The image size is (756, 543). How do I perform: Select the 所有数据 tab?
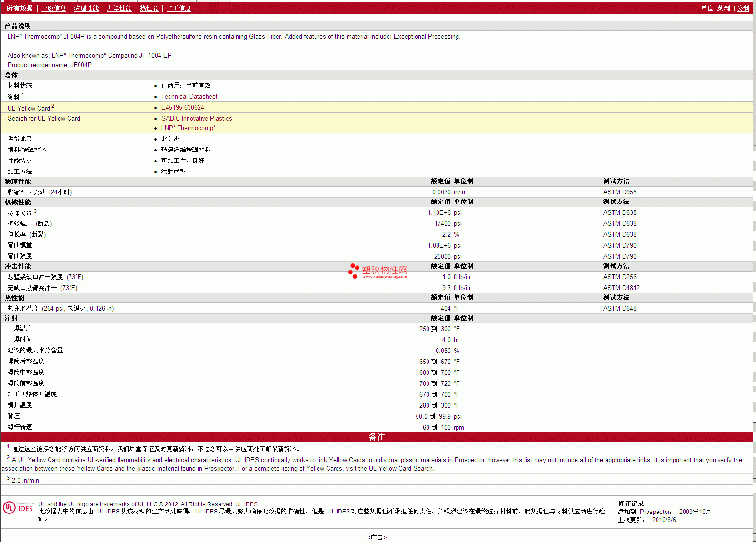[20, 9]
